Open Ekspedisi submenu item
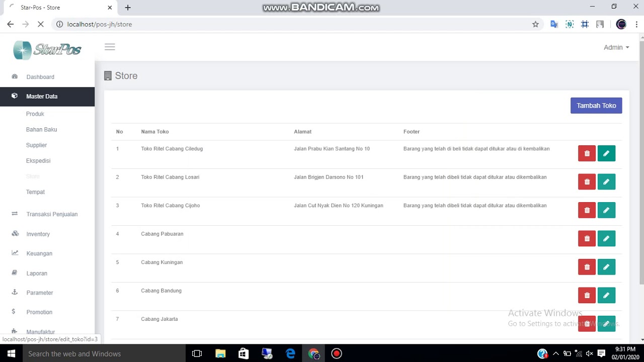The image size is (644, 362). pyautogui.click(x=38, y=161)
